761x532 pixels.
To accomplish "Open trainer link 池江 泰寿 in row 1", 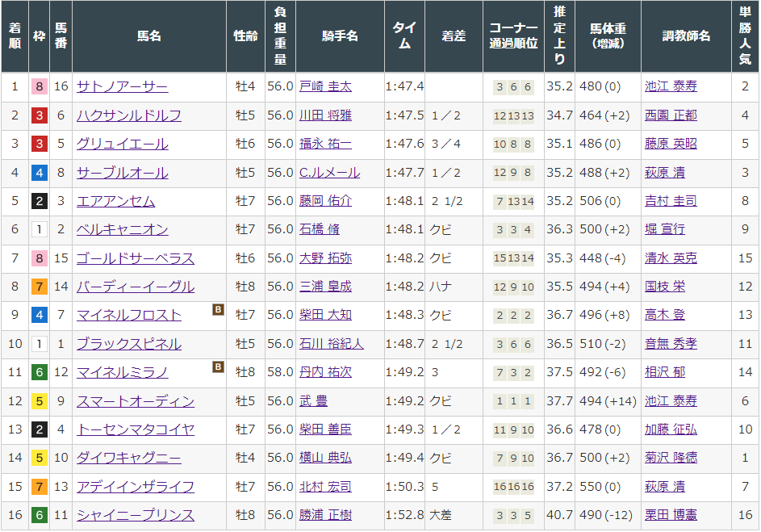I will tap(671, 87).
